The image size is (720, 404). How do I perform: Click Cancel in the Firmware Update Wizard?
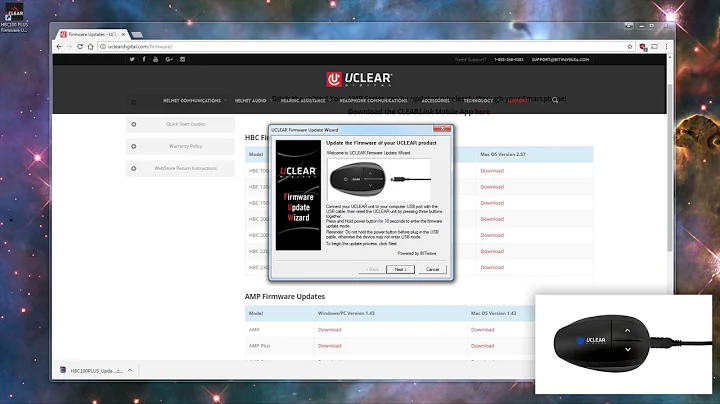pos(432,269)
